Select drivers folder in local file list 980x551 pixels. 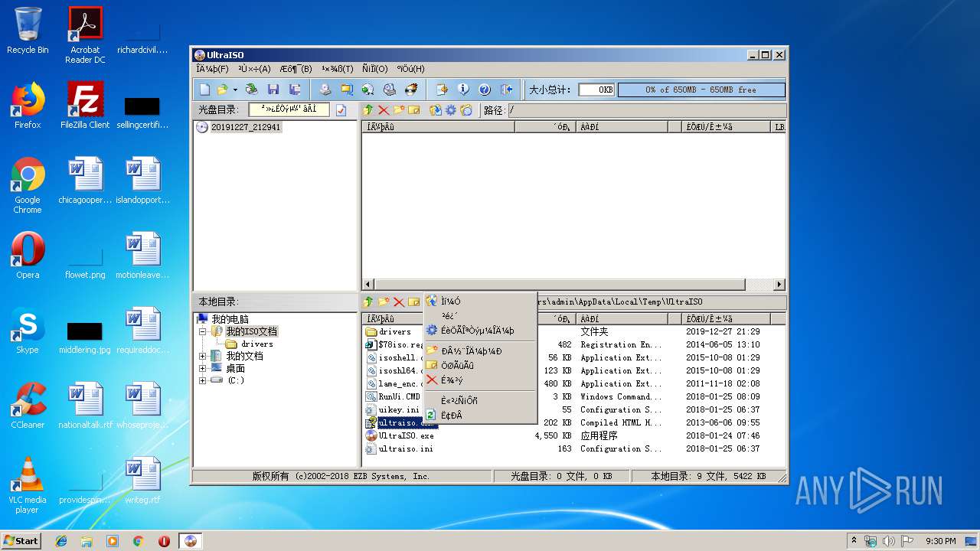[395, 331]
